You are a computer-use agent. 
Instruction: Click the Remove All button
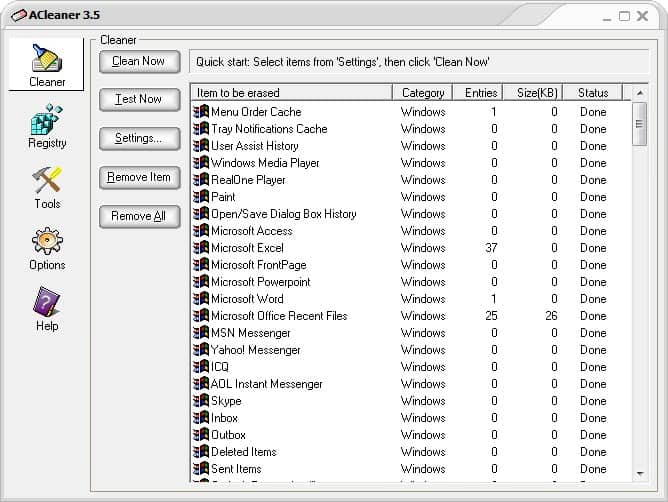click(139, 216)
